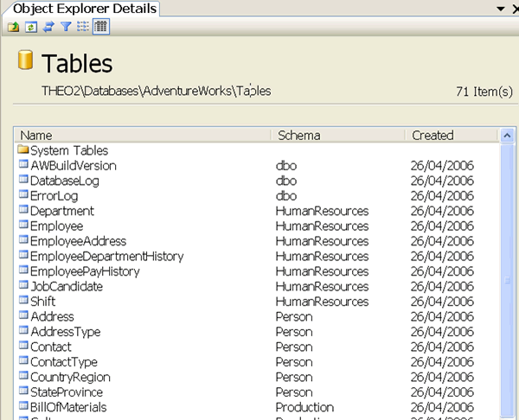Screen dimensions: 519x420
Task: Click the large Tables database icon
Action: [25, 60]
